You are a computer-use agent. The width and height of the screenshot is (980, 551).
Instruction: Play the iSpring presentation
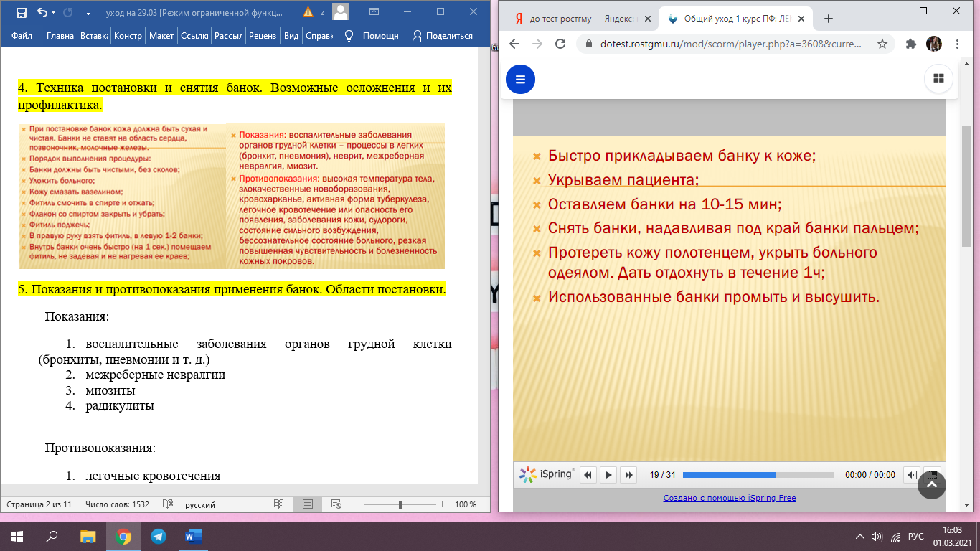[608, 475]
